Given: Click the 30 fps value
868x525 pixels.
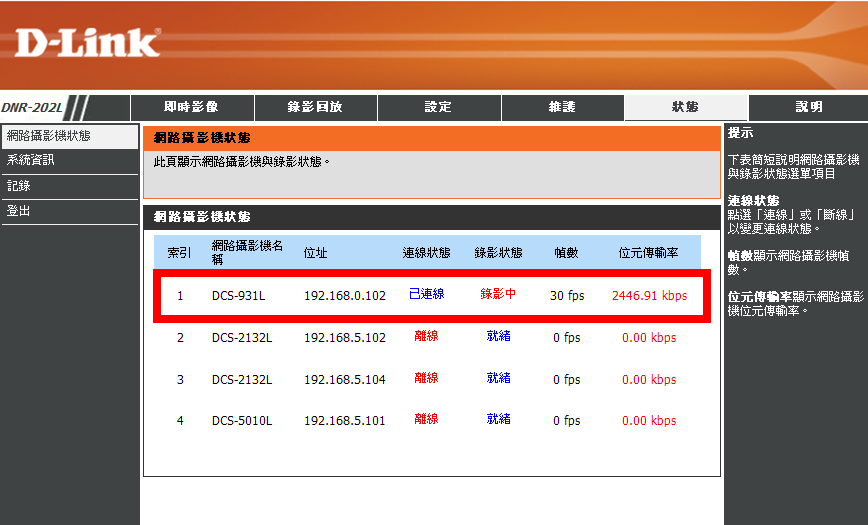Looking at the screenshot, I should click(x=567, y=296).
